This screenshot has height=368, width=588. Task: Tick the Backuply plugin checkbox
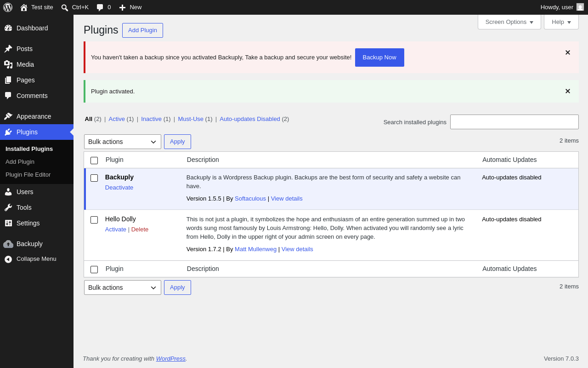click(x=94, y=178)
